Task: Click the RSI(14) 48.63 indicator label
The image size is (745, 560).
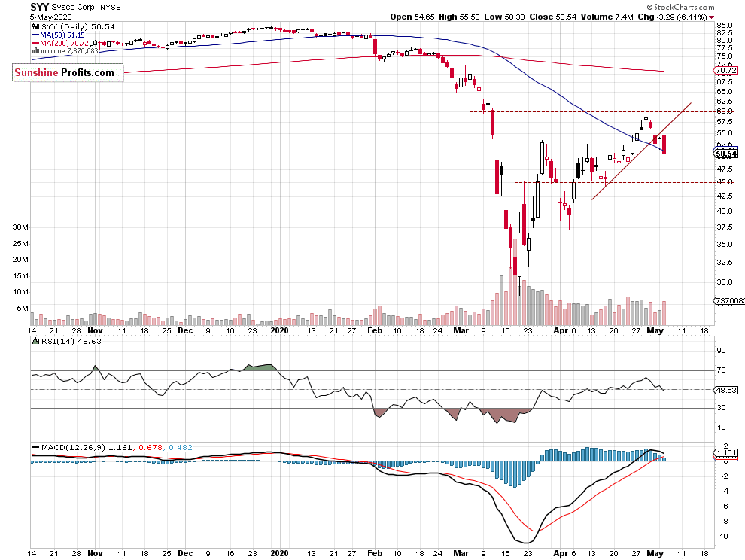Action: tap(71, 341)
